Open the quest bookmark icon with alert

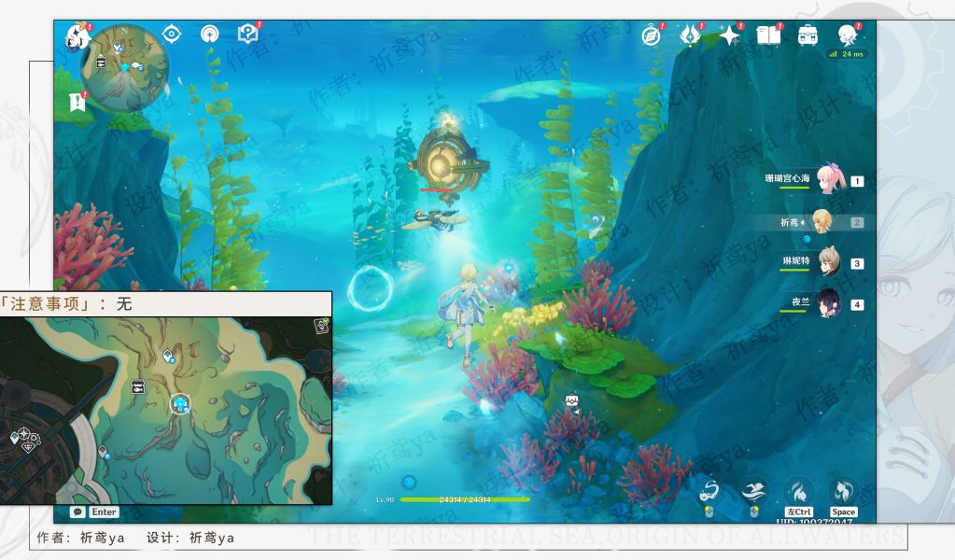click(x=77, y=102)
